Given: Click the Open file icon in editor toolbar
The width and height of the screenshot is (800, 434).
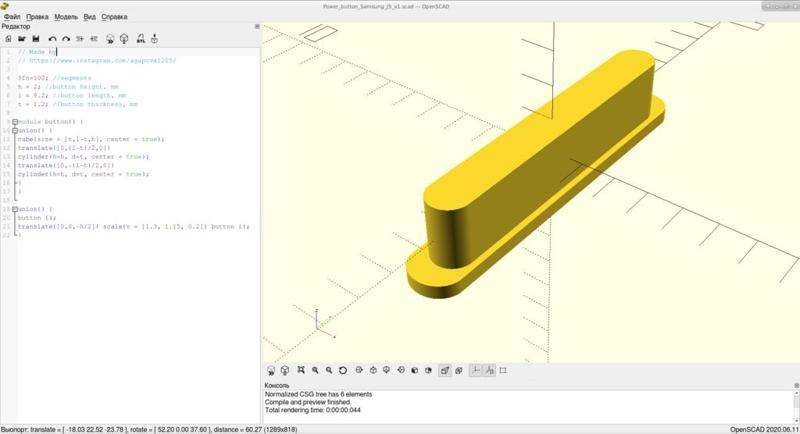Looking at the screenshot, I should tap(22, 39).
